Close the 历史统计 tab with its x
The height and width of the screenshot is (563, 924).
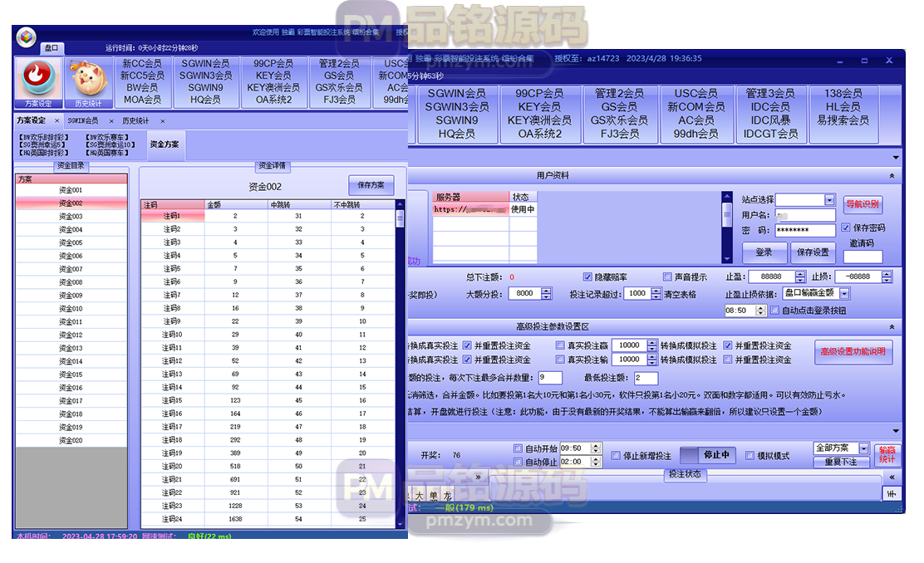(162, 120)
